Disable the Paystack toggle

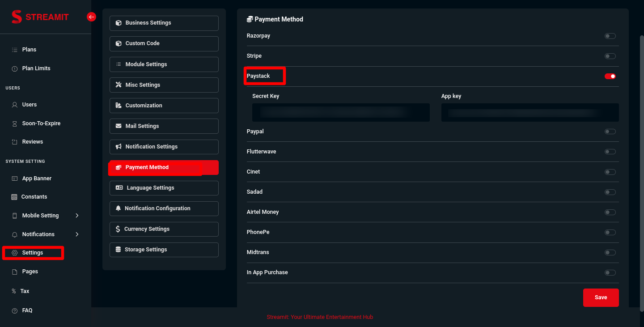[610, 76]
